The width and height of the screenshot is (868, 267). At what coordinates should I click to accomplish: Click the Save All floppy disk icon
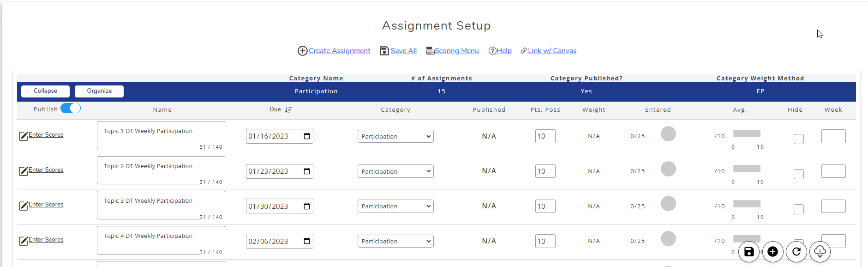pyautogui.click(x=384, y=51)
